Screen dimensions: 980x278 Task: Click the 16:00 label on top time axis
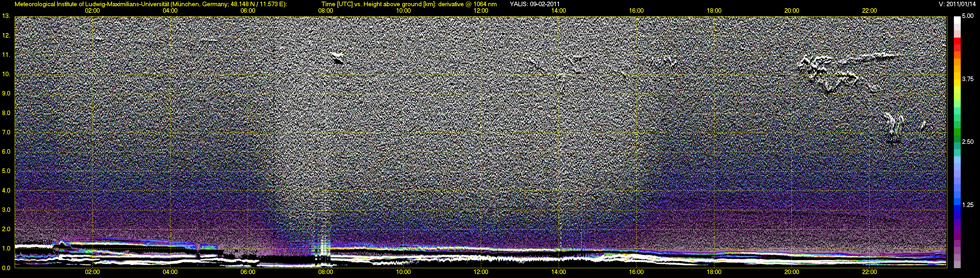636,11
